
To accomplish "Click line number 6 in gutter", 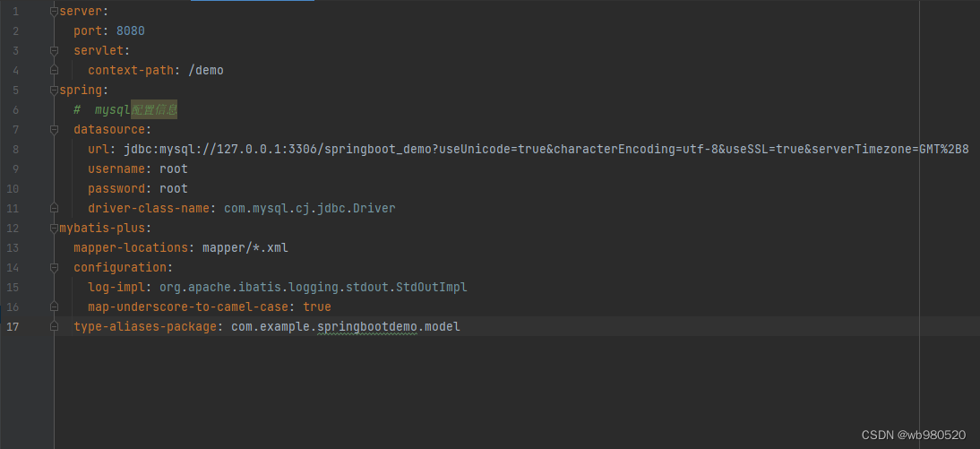I will [x=15, y=110].
